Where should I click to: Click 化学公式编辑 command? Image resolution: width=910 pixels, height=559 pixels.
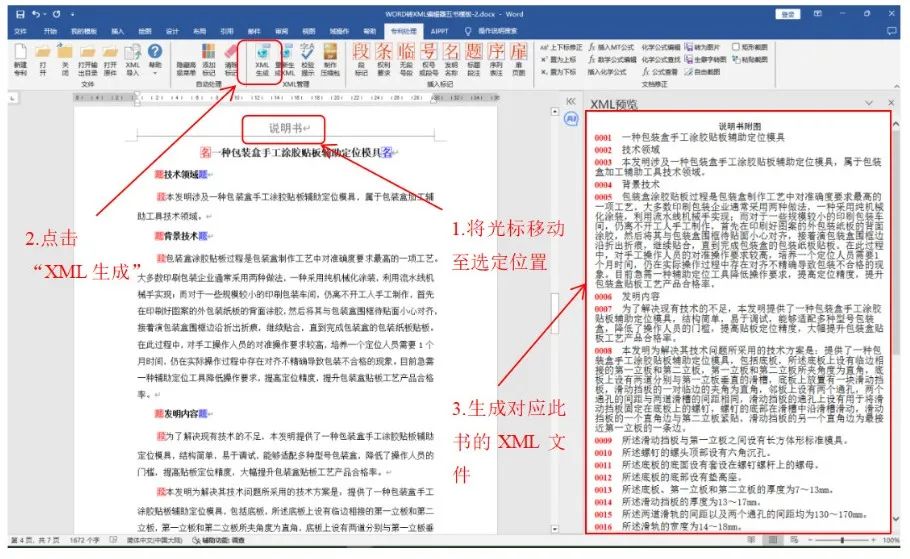pyautogui.click(x=661, y=47)
